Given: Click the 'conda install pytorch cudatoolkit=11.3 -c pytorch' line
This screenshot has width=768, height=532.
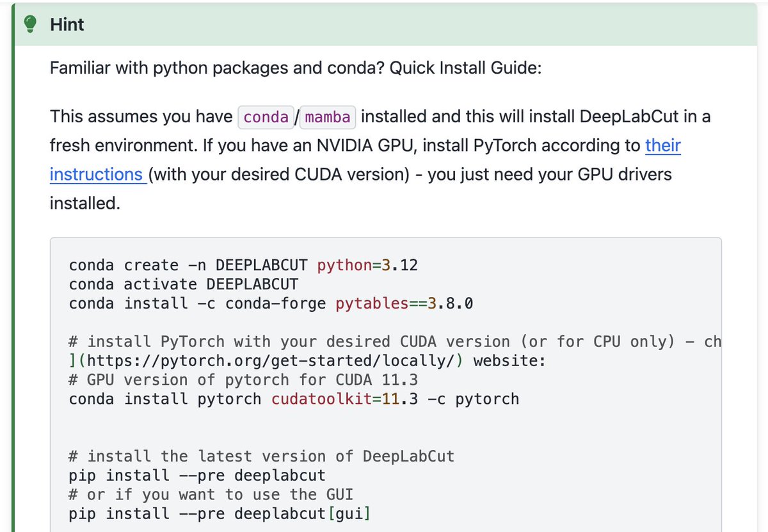Looking at the screenshot, I should tap(294, 399).
